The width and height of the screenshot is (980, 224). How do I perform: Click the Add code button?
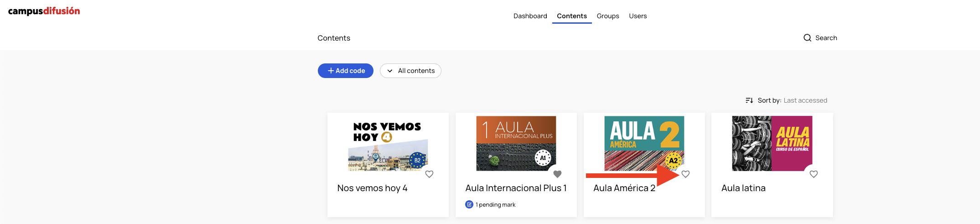click(x=346, y=71)
